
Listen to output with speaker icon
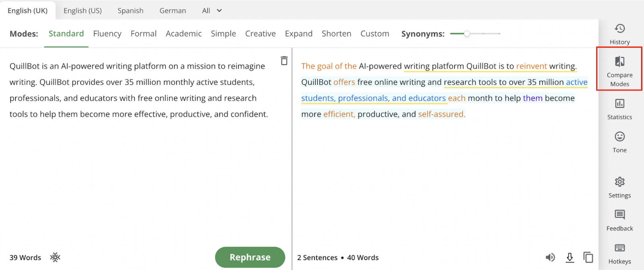[x=550, y=257]
